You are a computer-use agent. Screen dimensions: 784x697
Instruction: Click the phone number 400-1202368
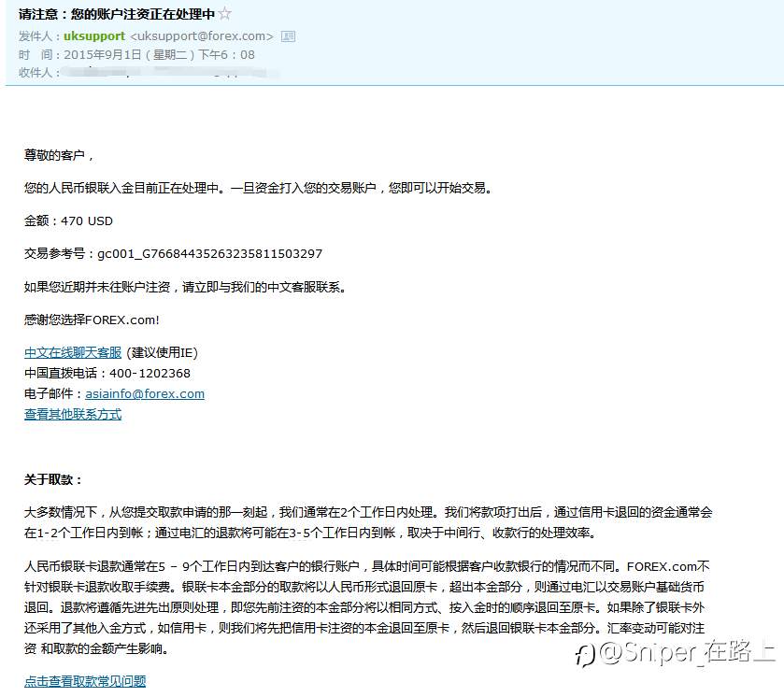click(150, 373)
